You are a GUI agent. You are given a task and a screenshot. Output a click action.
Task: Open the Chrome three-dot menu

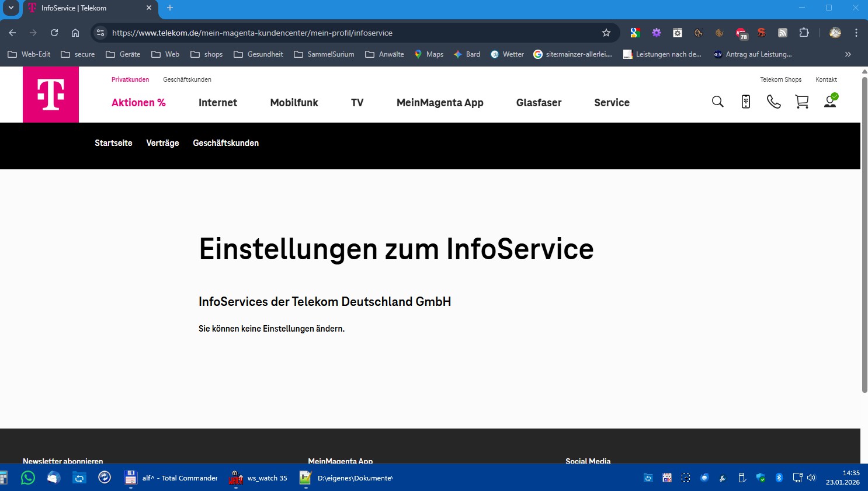(x=856, y=33)
